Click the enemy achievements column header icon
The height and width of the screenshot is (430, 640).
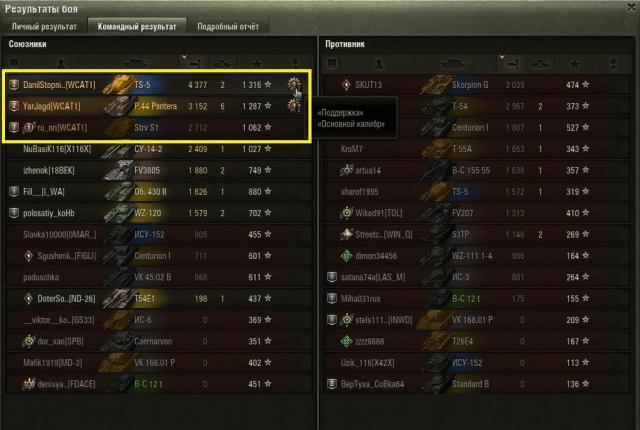(613, 64)
